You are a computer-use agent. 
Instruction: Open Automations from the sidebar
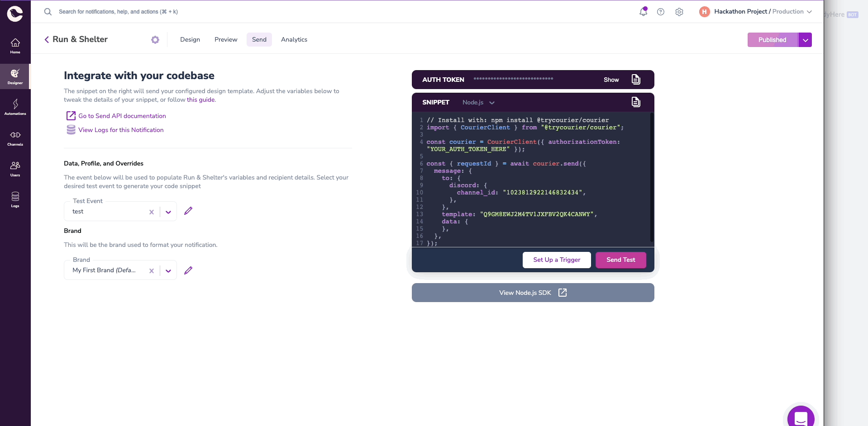tap(15, 108)
